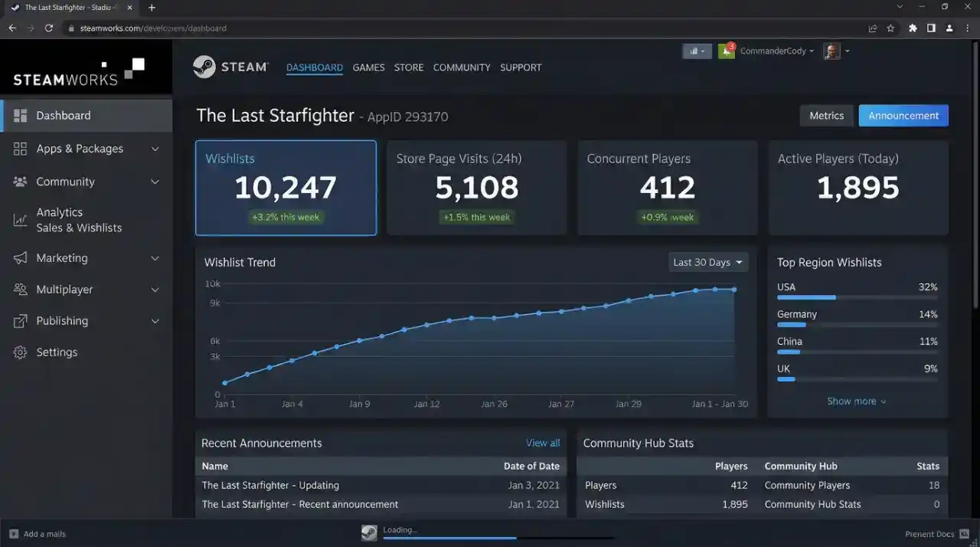Click the Add a mails label
Viewport: 980px width, 547px height.
tap(44, 534)
